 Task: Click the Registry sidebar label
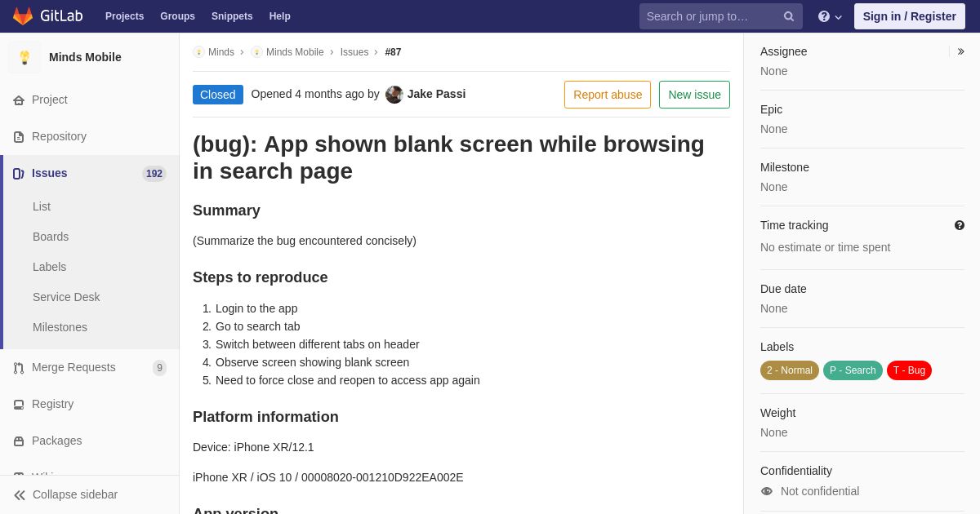coord(52,404)
